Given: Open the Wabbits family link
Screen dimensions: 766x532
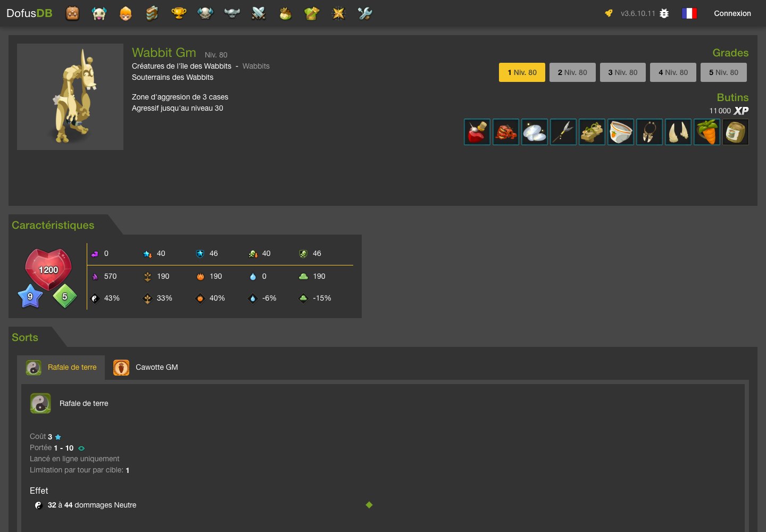Looking at the screenshot, I should pos(256,66).
